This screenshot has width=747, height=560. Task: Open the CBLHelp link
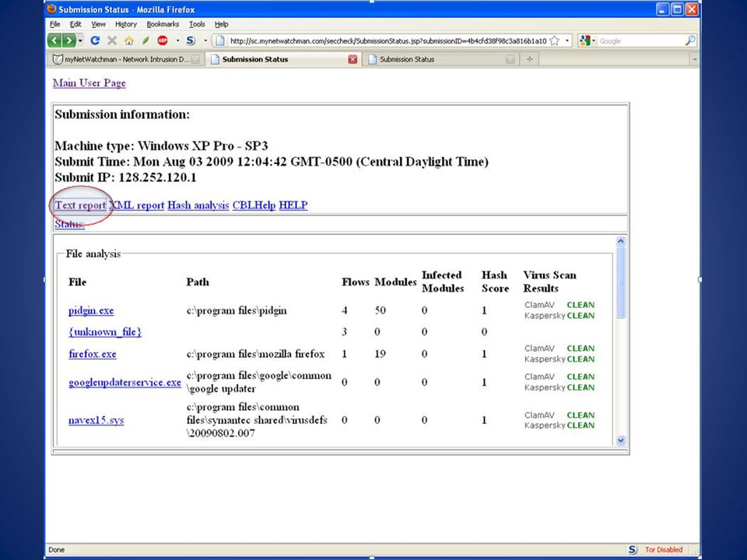click(254, 205)
